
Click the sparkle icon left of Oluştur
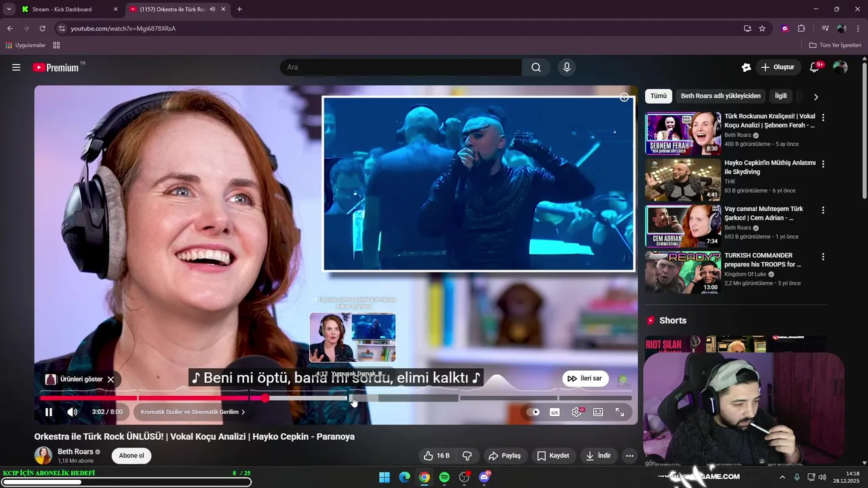pos(746,67)
